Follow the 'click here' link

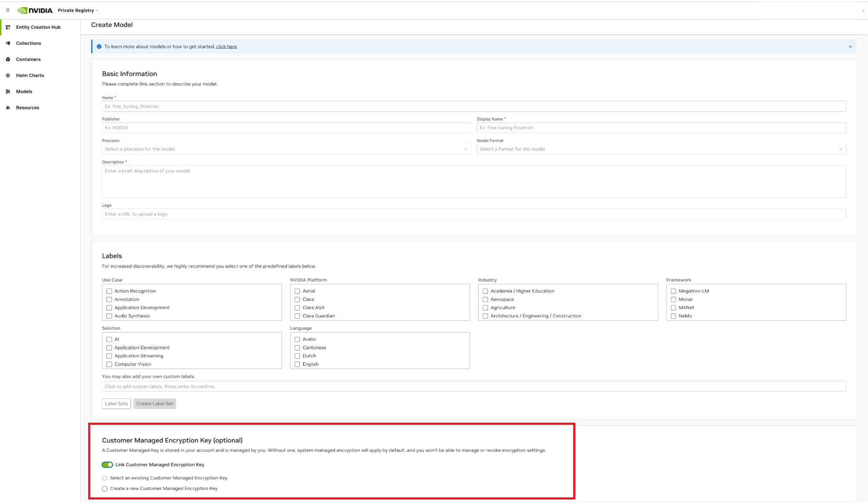tap(226, 46)
